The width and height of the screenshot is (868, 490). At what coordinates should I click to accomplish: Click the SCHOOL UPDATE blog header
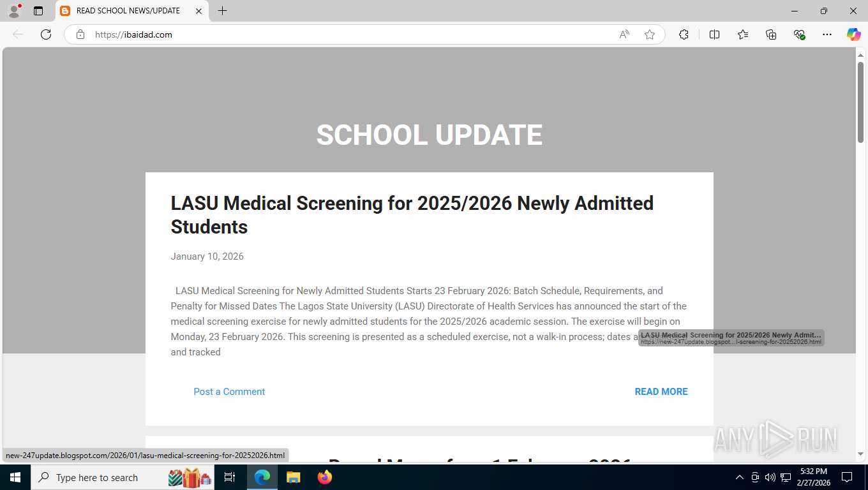pyautogui.click(x=429, y=135)
